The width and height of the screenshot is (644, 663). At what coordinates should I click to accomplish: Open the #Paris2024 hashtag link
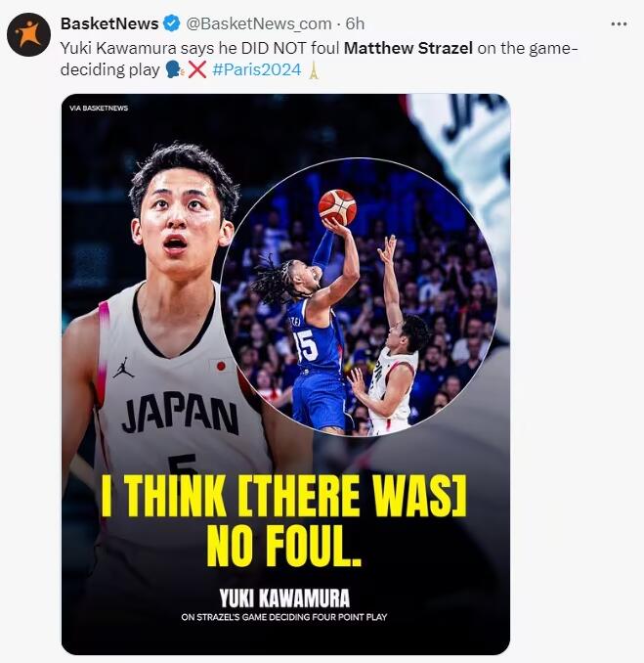(255, 70)
